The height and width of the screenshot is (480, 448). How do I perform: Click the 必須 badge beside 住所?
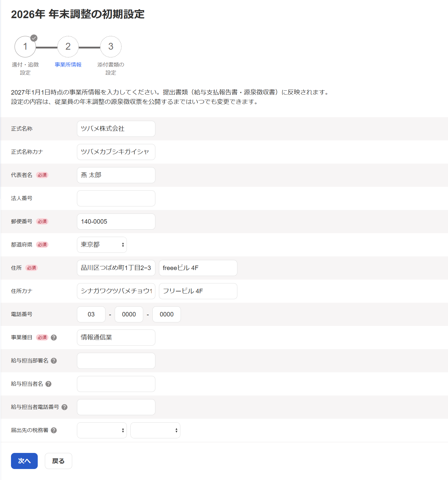(x=31, y=268)
